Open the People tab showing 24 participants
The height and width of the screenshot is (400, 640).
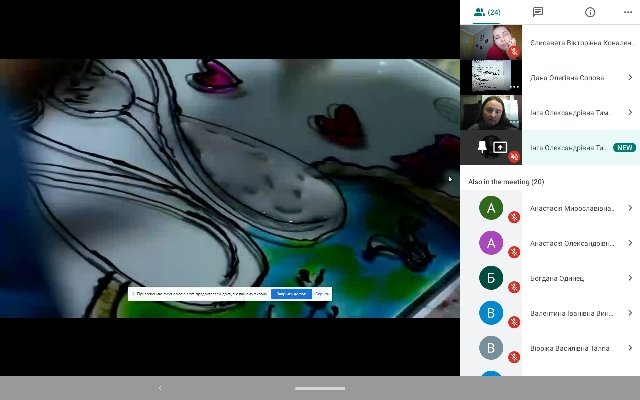[x=487, y=12]
